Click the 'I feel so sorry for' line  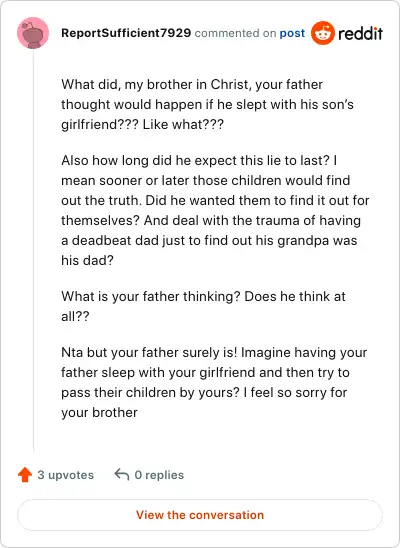coord(295,392)
